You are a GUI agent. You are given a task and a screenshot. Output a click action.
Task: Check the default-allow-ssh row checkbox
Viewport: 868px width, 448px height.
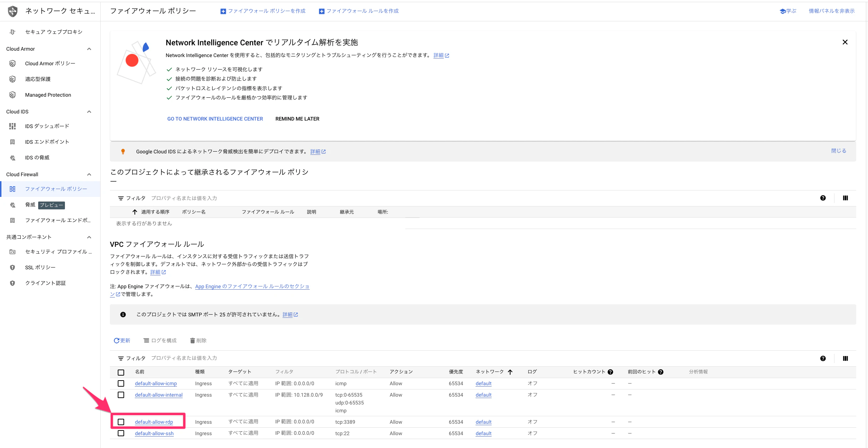121,433
